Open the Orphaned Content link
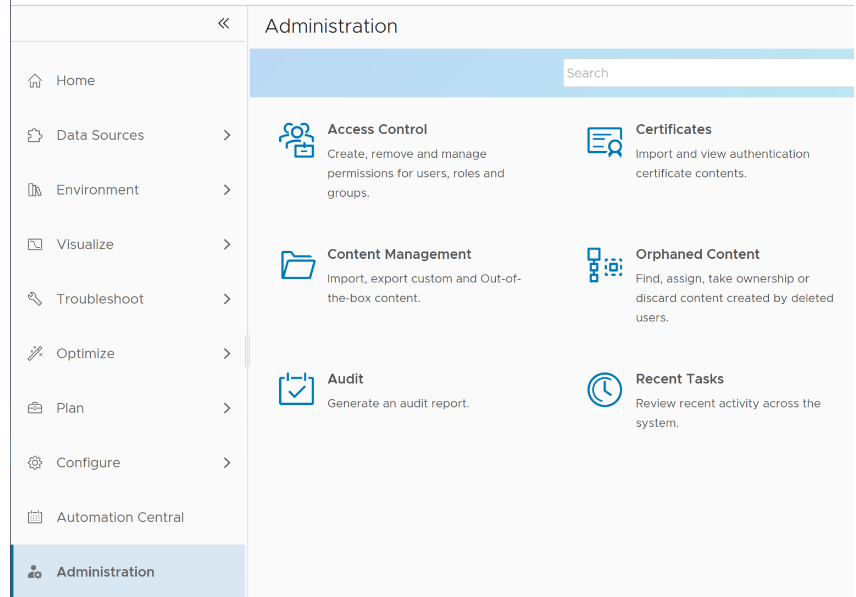Viewport: 856px width, 597px height. [698, 254]
